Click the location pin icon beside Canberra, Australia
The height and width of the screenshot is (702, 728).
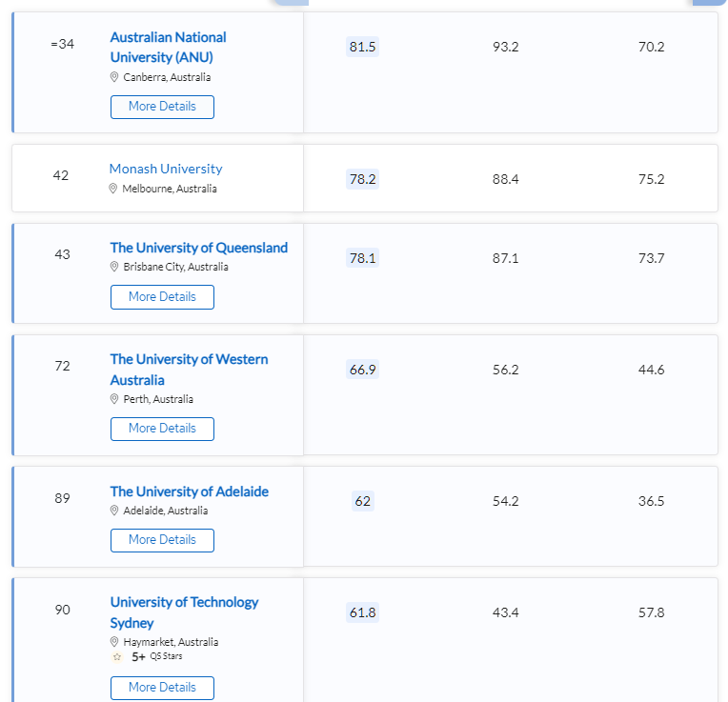(114, 77)
